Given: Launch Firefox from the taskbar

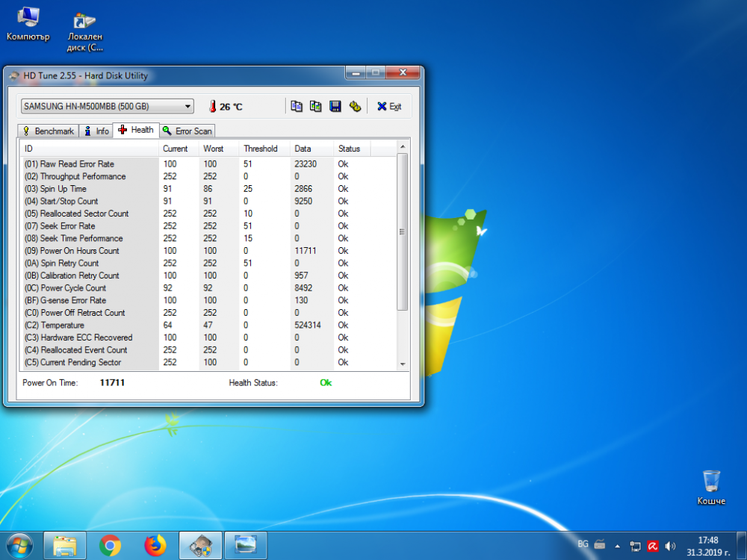Looking at the screenshot, I should 155,546.
